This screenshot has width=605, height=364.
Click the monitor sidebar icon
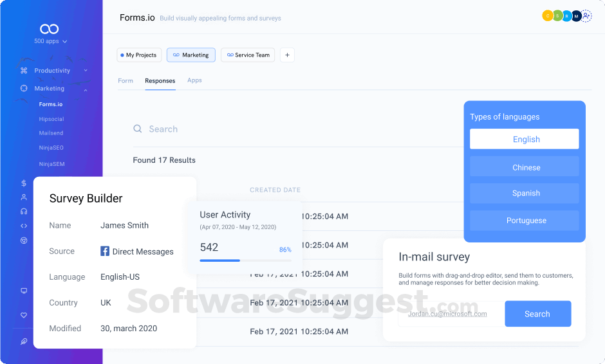point(24,291)
